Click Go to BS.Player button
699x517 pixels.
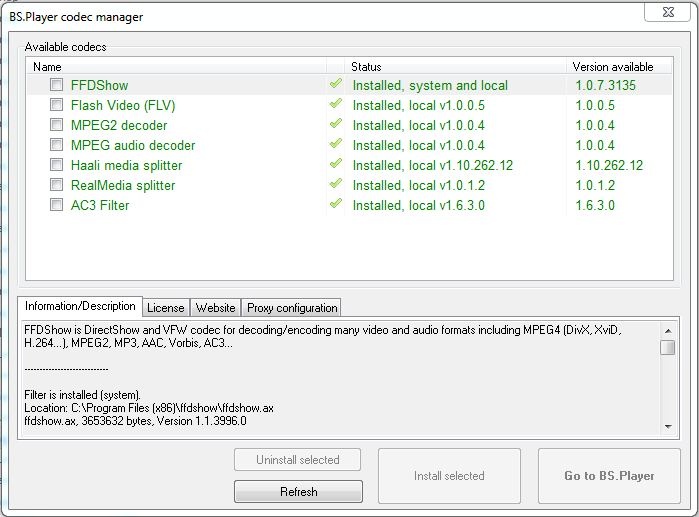point(609,476)
